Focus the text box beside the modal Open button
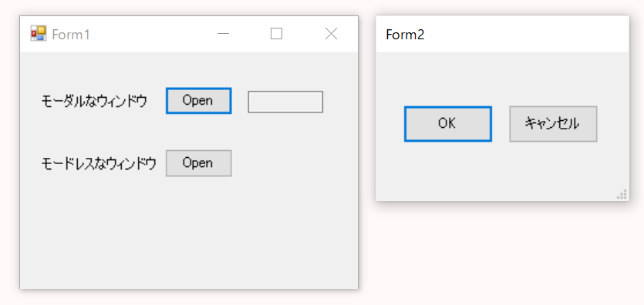The image size is (644, 305). pyautogui.click(x=285, y=102)
